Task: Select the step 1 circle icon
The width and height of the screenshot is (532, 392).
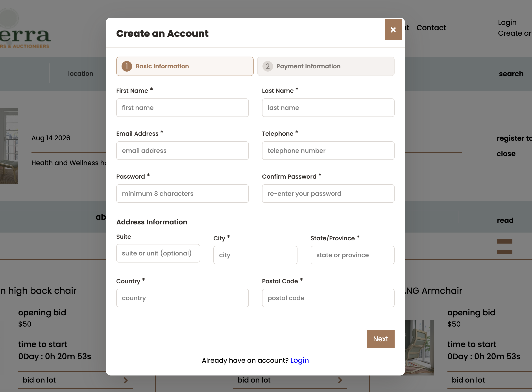Action: coord(127,66)
